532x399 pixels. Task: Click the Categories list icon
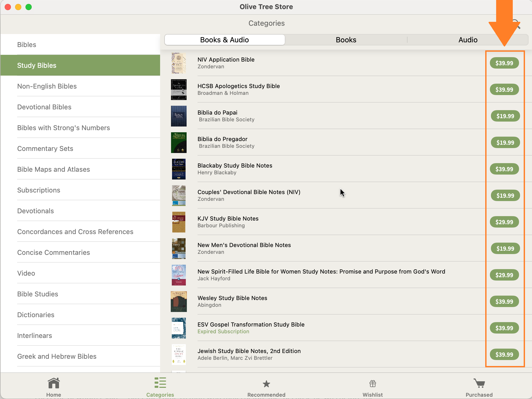(x=160, y=383)
